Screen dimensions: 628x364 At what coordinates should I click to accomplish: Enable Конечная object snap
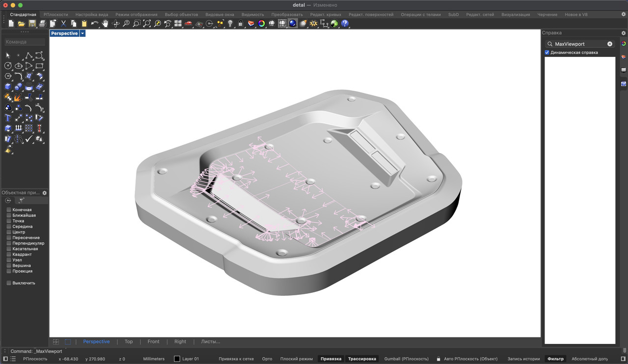pyautogui.click(x=9, y=210)
